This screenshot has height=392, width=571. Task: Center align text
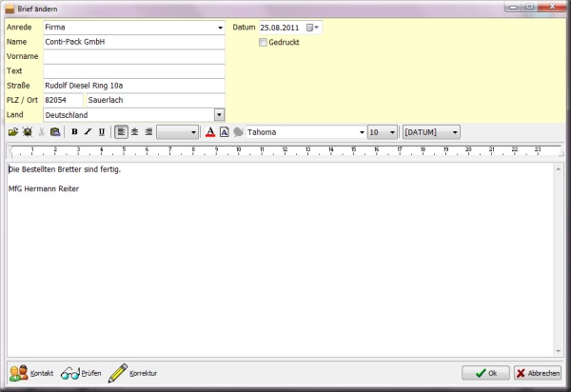(x=135, y=132)
